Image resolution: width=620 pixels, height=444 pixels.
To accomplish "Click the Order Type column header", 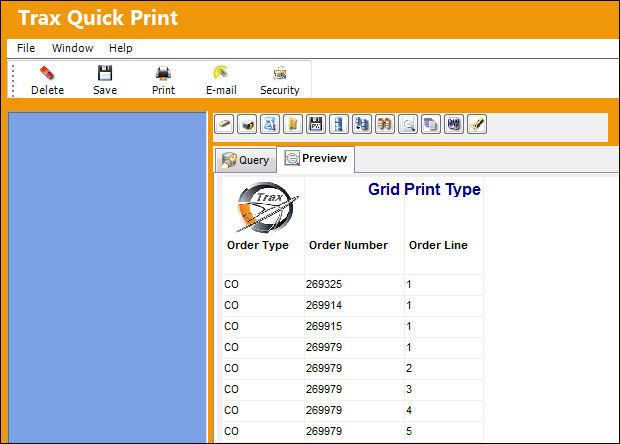I will click(258, 245).
